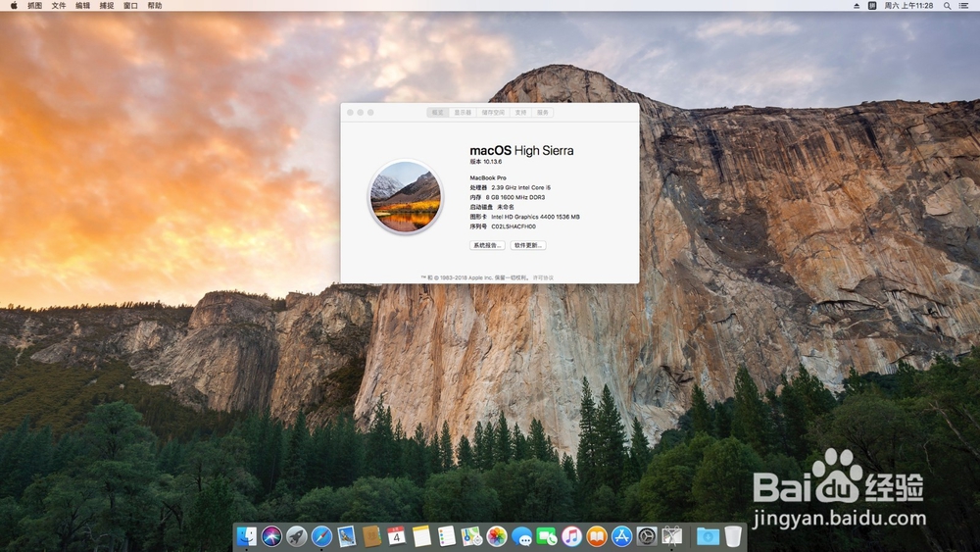This screenshot has height=552, width=980.
Task: Click the version text 版本 10.13.6
Action: (486, 162)
